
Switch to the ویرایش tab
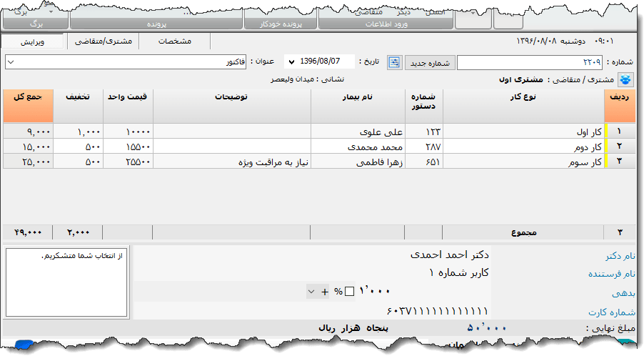32,41
